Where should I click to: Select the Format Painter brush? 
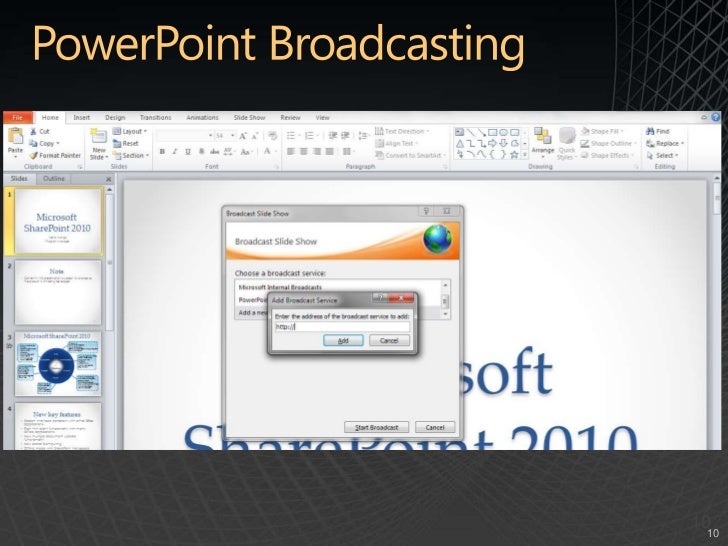pyautogui.click(x=33, y=156)
